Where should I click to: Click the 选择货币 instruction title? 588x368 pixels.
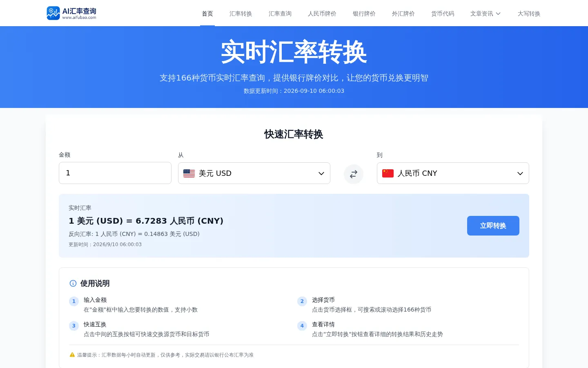pos(323,300)
